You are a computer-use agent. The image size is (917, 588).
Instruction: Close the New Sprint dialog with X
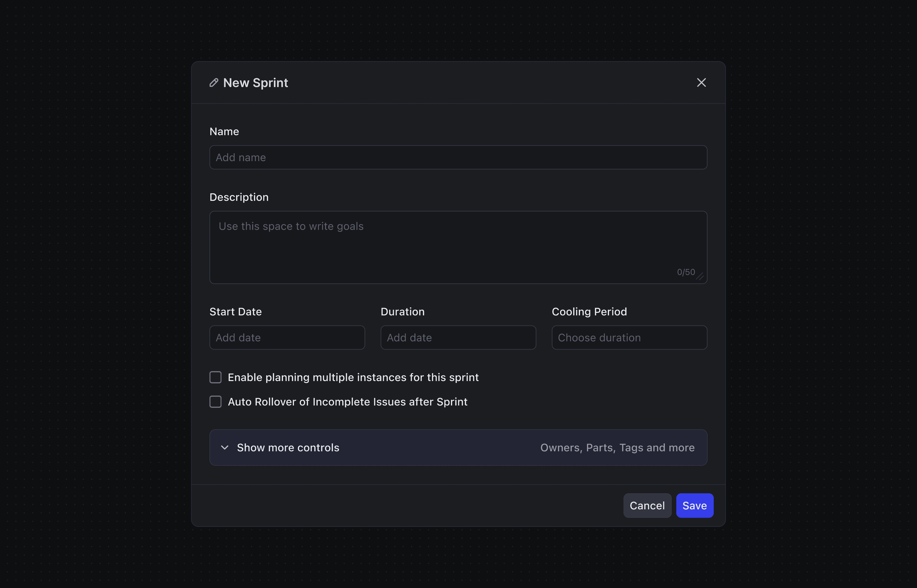click(x=701, y=82)
